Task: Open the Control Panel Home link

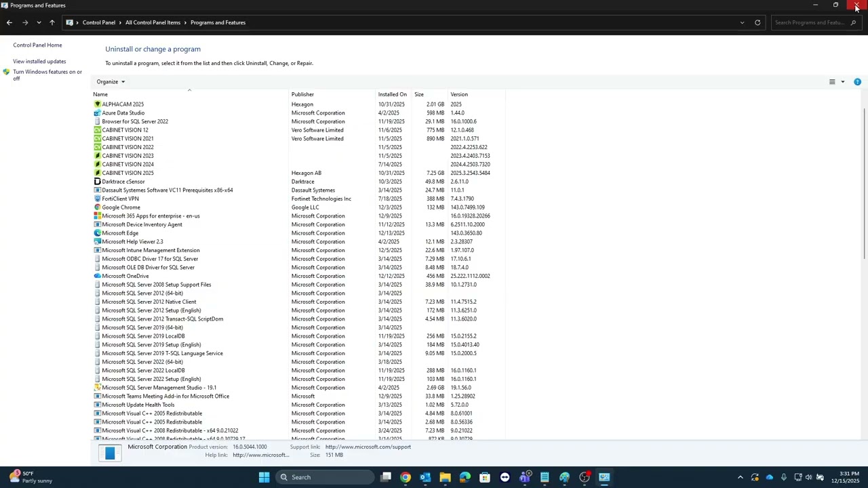Action: [37, 45]
